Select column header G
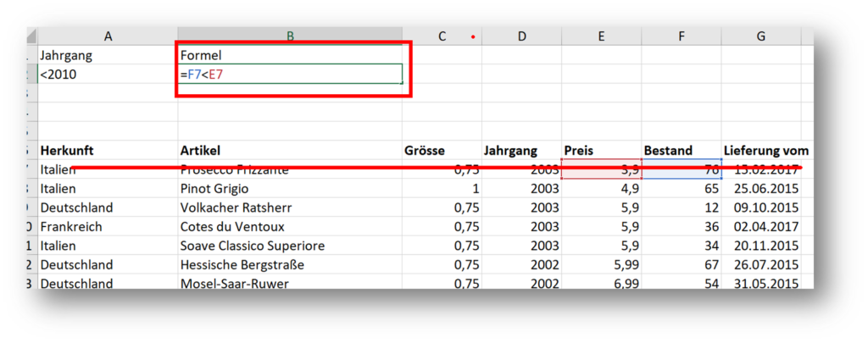Image resolution: width=868 pixels, height=343 pixels. pyautogui.click(x=760, y=36)
